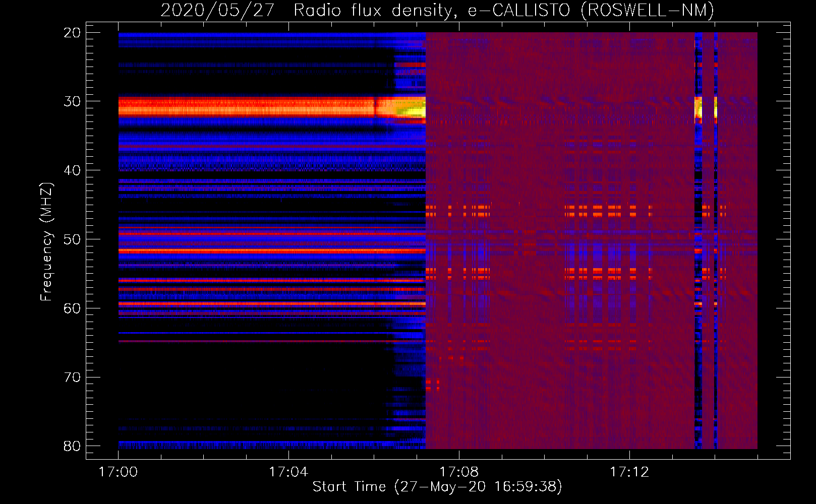Click the 30 frequency tick label
The image size is (816, 504).
pyautogui.click(x=72, y=101)
